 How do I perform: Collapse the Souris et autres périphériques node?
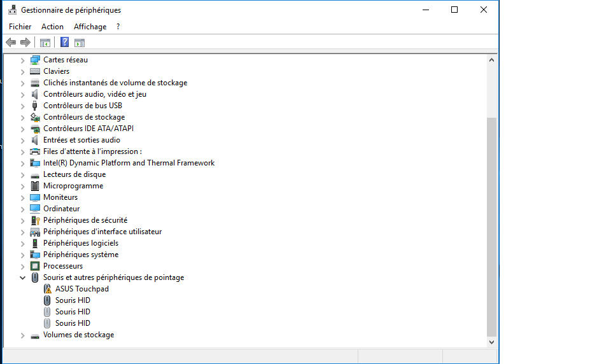tap(22, 277)
